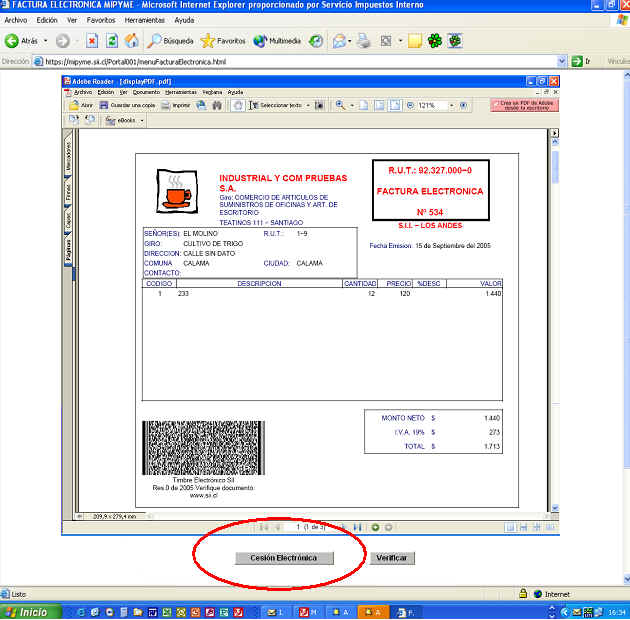The height and width of the screenshot is (620, 630).
Task: Open the Páginas side panel tab
Action: (x=68, y=250)
